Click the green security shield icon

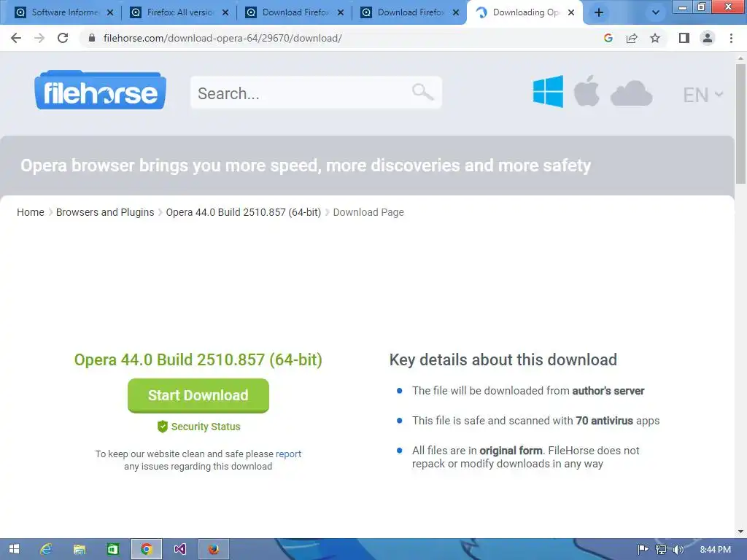163,427
